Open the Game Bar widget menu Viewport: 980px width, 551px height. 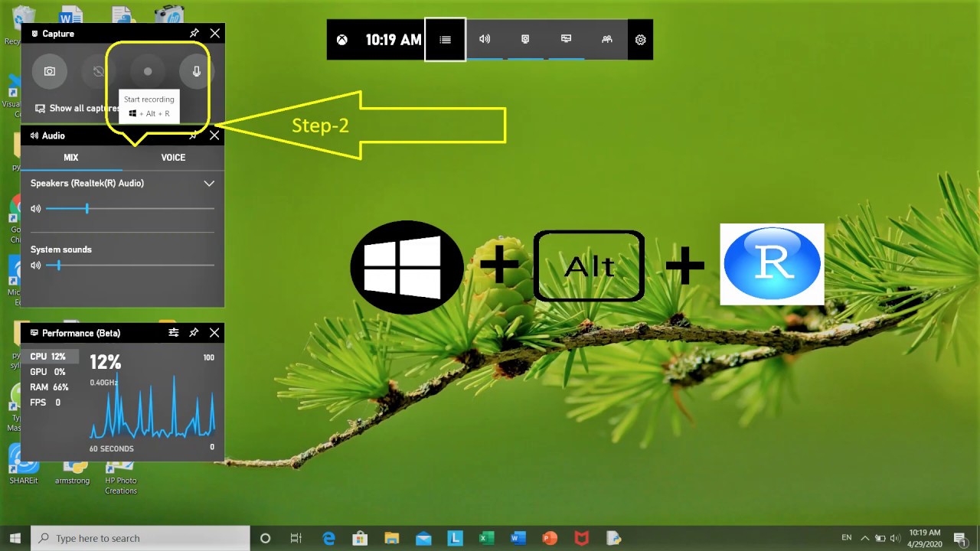[445, 40]
